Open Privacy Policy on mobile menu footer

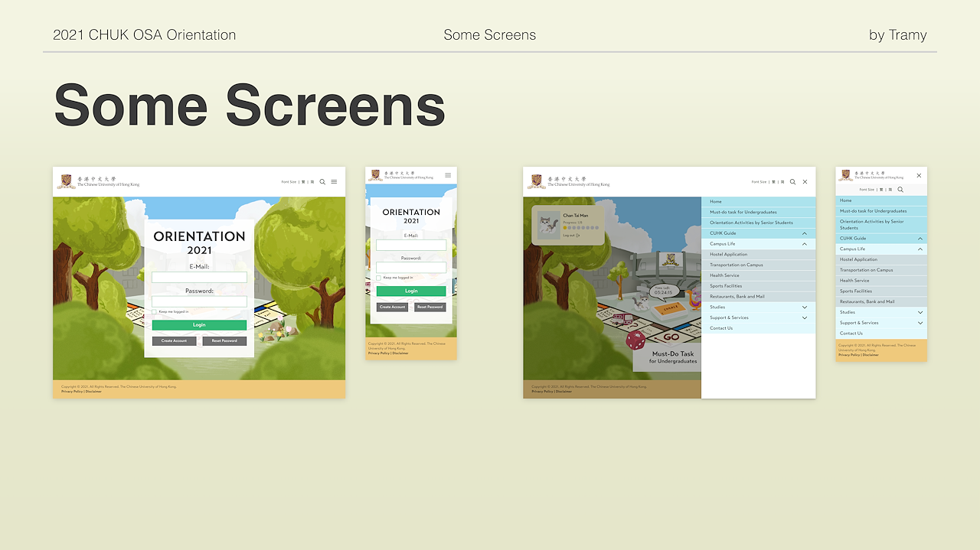tap(849, 355)
